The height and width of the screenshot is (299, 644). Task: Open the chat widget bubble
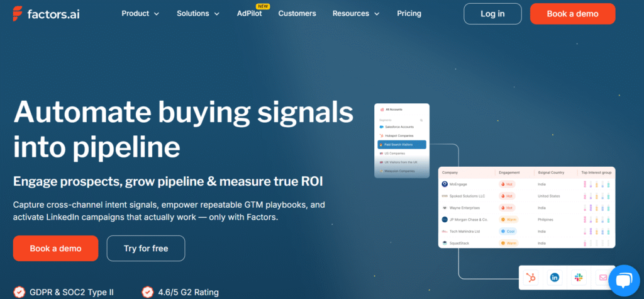[624, 281]
